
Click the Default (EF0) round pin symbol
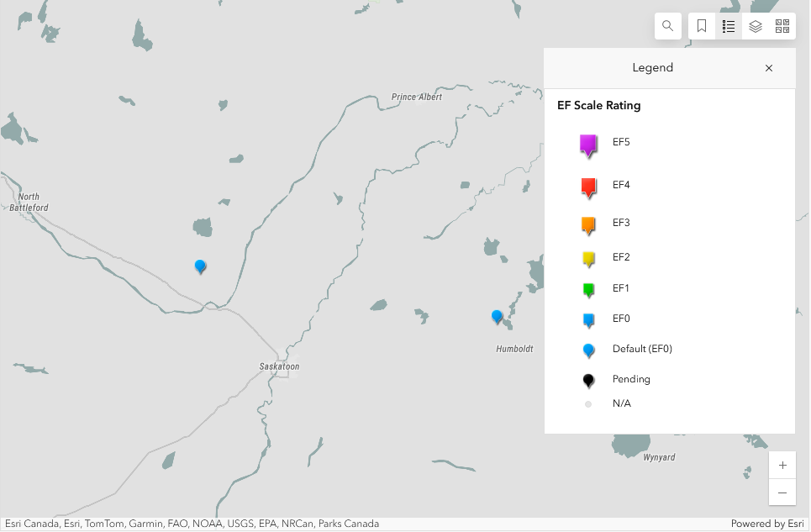click(588, 350)
